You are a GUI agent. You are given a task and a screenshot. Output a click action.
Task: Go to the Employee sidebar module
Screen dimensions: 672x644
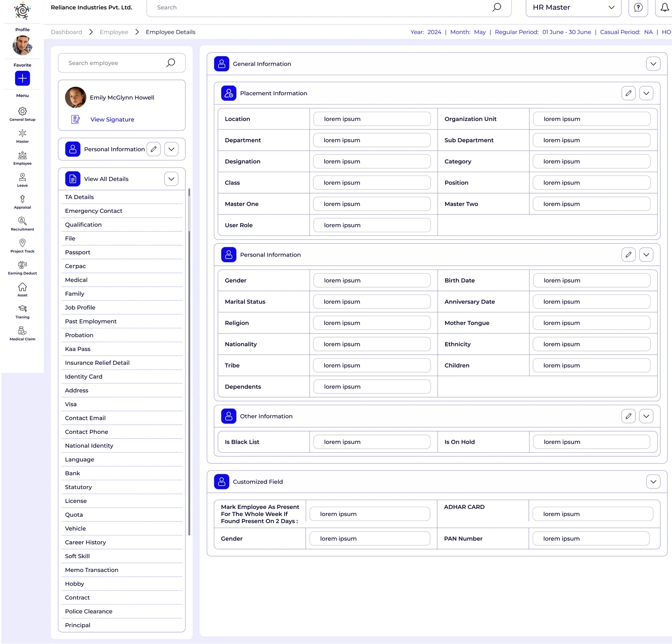tap(22, 158)
